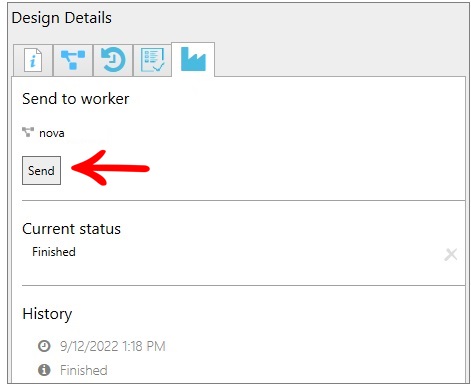Click the clock icon in History
The image size is (471, 389).
point(44,346)
